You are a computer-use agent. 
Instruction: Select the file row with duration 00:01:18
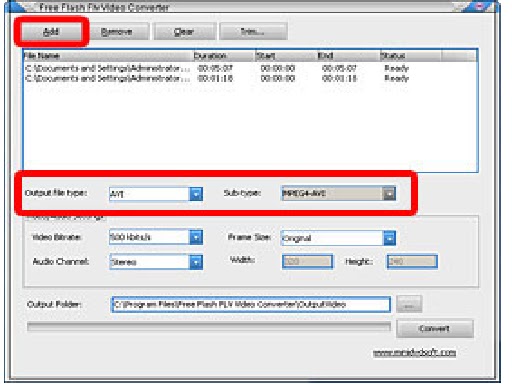coord(250,79)
